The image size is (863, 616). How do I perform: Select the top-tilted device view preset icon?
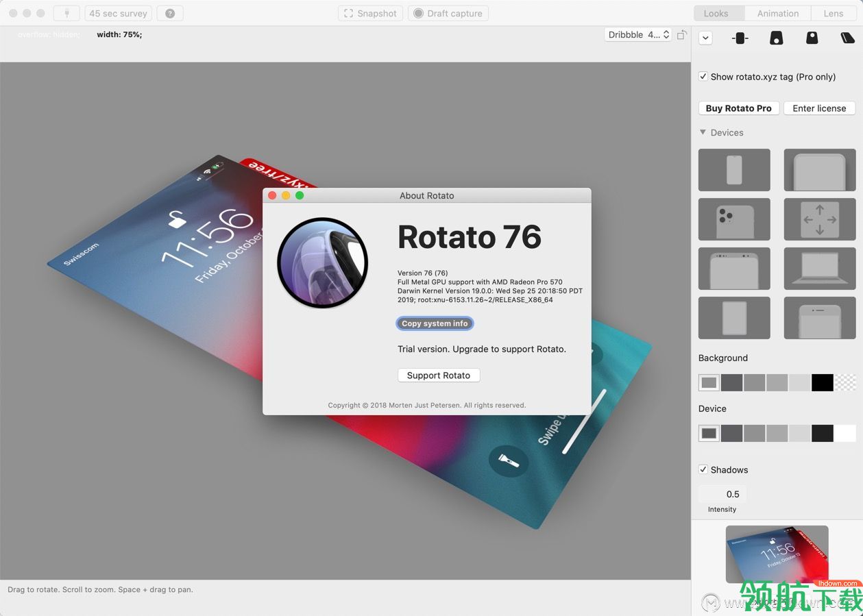(776, 38)
